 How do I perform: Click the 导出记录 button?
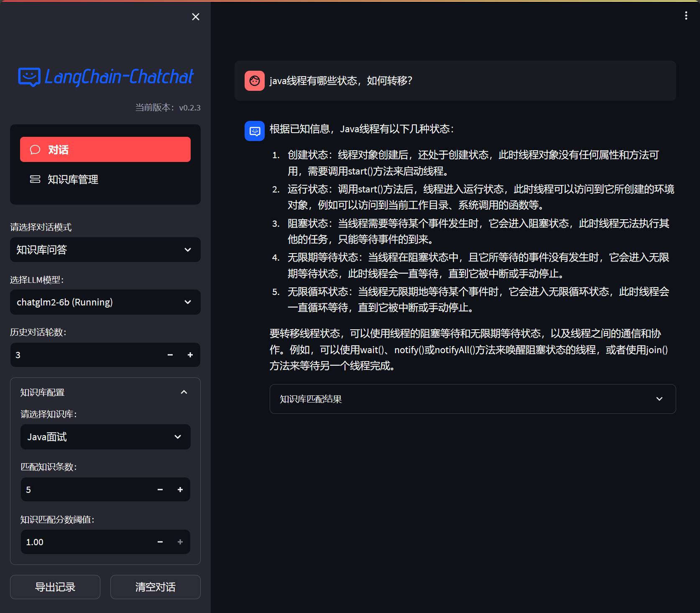(55, 587)
